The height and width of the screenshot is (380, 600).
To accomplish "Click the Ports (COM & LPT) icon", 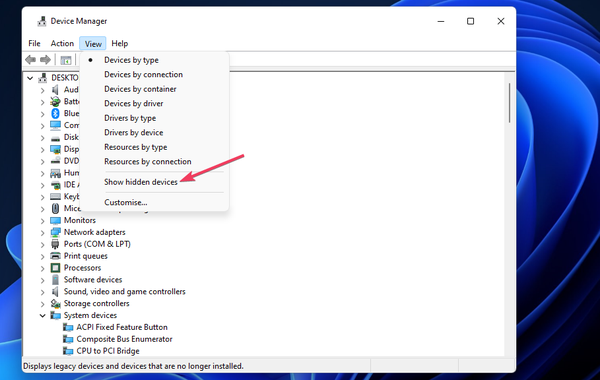I will coord(55,244).
